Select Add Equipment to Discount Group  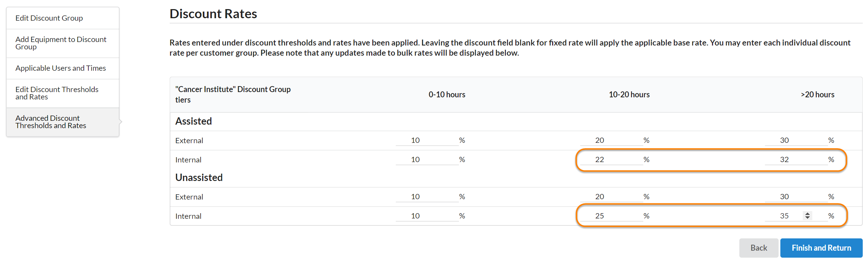pyautogui.click(x=61, y=43)
